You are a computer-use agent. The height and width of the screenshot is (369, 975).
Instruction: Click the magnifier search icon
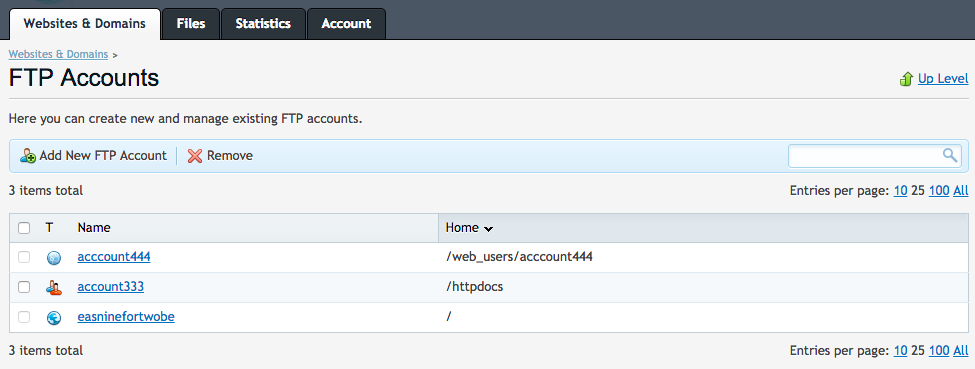pyautogui.click(x=950, y=155)
